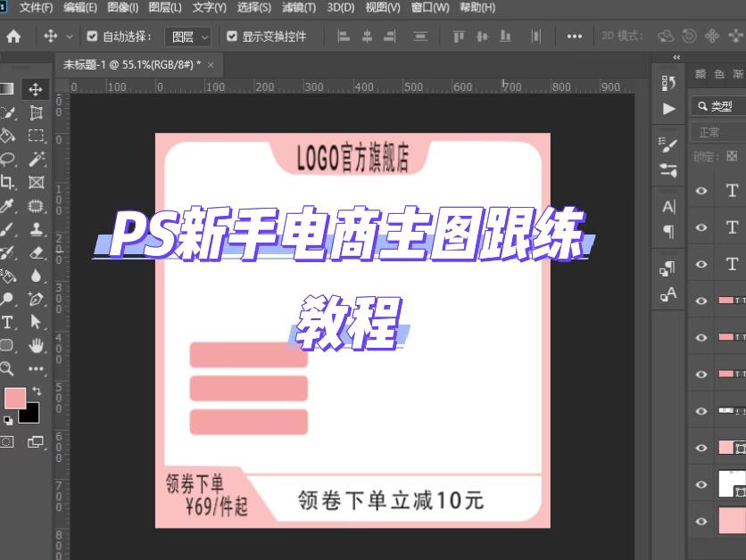Image resolution: width=746 pixels, height=560 pixels.
Task: Hide the bottom pink background layer
Action: (701, 521)
